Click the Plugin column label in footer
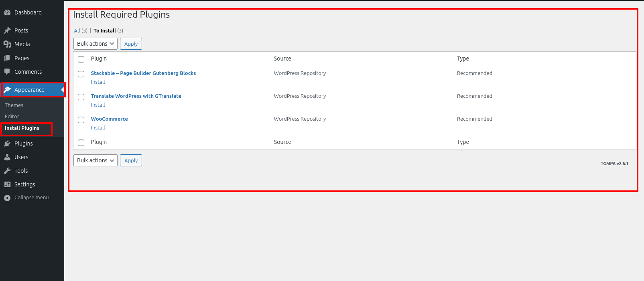Image resolution: width=644 pixels, height=281 pixels. [x=99, y=142]
